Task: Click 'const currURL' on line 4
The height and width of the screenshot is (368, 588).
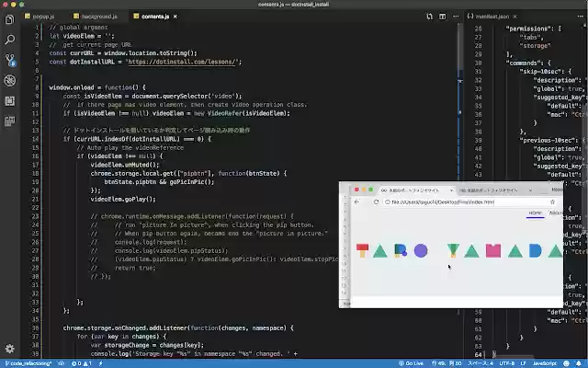Action: (x=72, y=53)
